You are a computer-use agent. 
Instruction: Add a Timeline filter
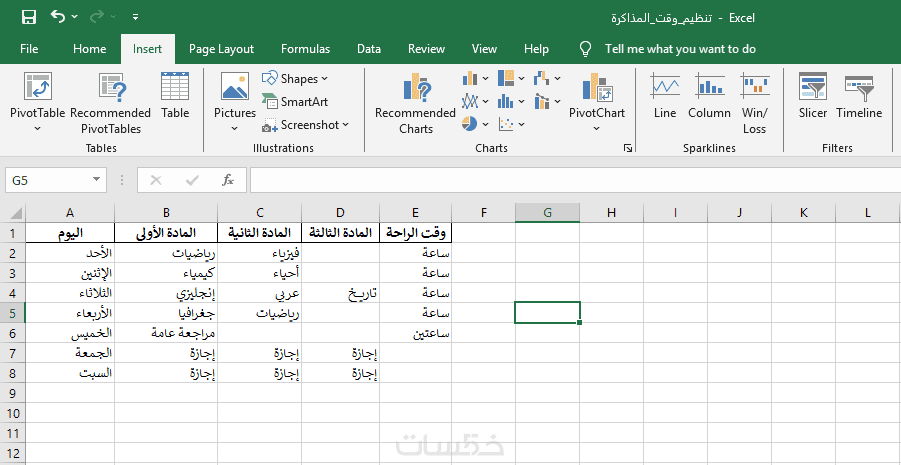click(x=859, y=96)
